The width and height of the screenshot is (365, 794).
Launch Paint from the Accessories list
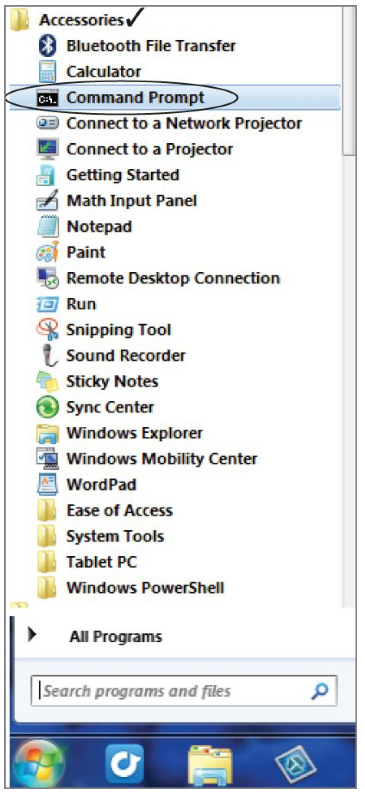pos(86,252)
